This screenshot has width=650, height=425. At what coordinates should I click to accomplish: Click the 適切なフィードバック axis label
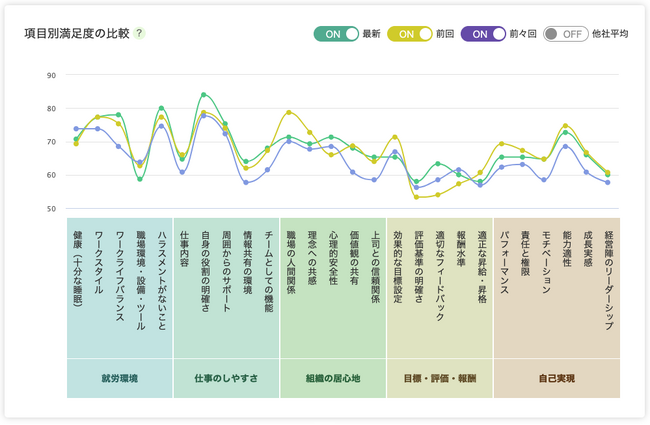439,277
